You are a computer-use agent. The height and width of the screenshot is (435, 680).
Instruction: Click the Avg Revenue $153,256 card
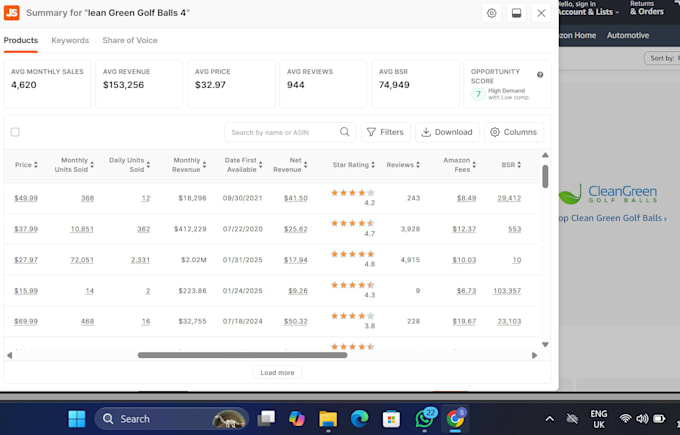(x=139, y=84)
